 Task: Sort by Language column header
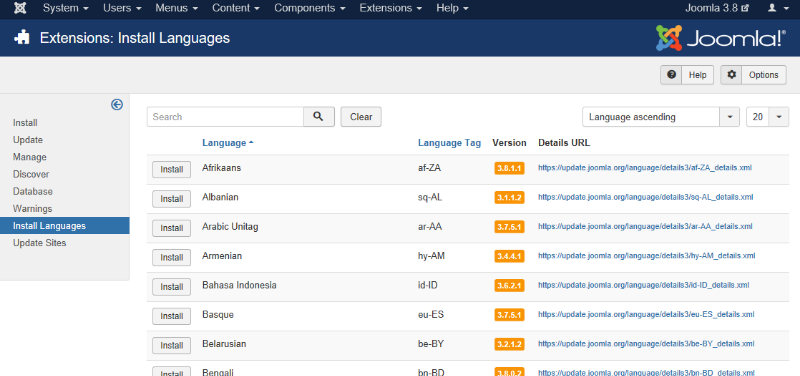pos(228,143)
